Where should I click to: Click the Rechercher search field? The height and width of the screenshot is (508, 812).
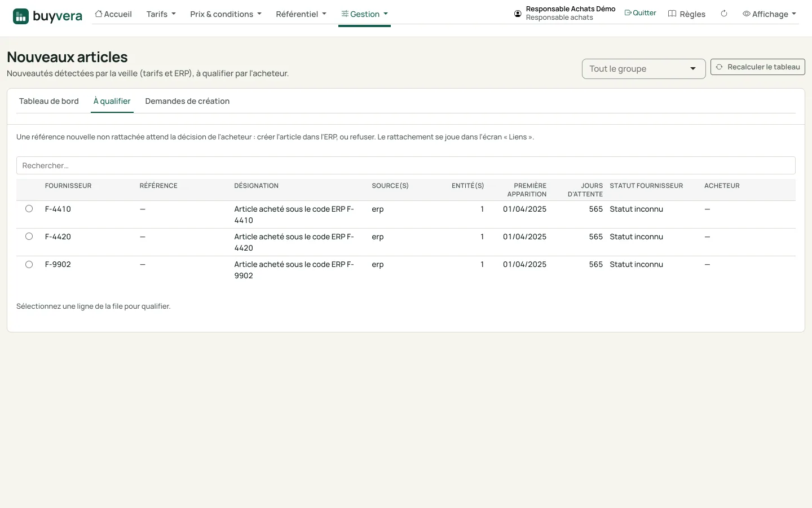point(406,165)
